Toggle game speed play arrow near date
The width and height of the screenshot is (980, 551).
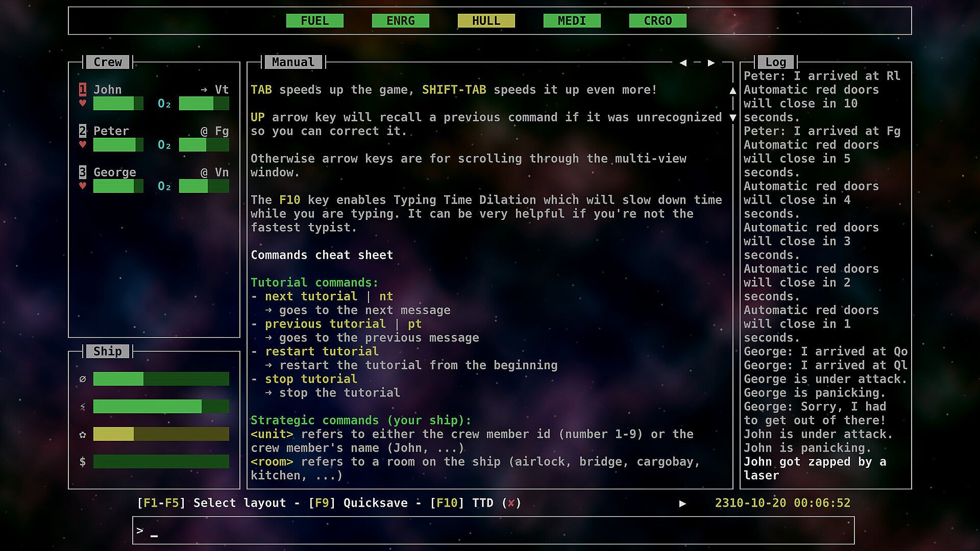coord(682,504)
